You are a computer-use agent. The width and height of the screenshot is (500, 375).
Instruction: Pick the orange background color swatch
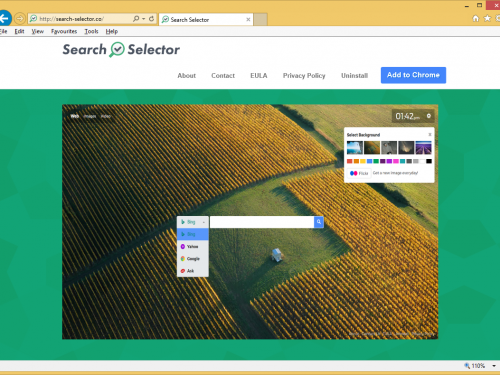(356, 161)
